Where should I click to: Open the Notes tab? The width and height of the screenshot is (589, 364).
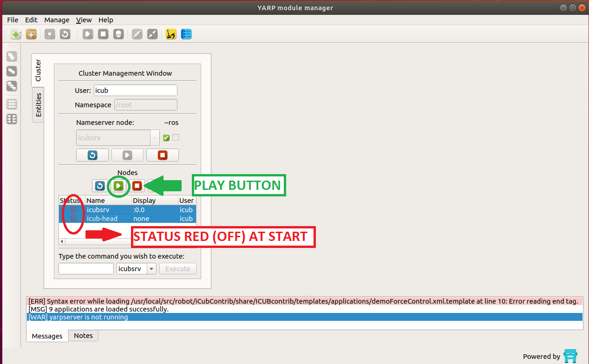[83, 336]
